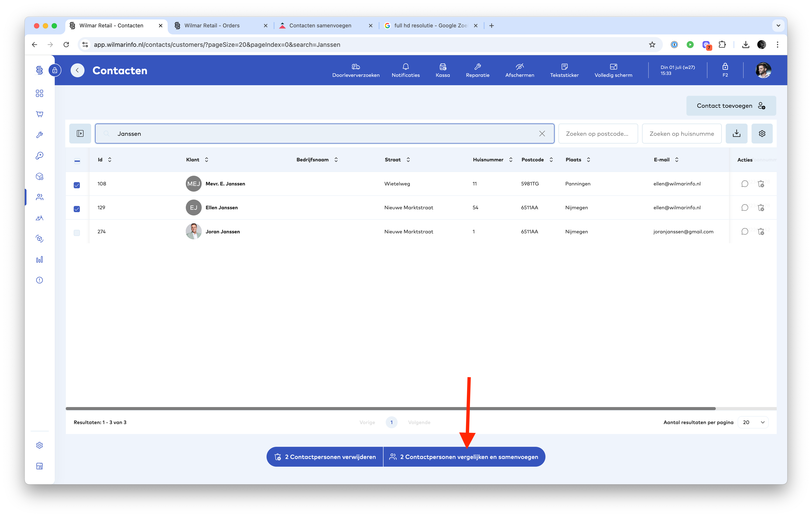Screen dimensions: 812x517
Task: Uncheck checkbox for Ellen Janssen row
Action: (x=77, y=209)
